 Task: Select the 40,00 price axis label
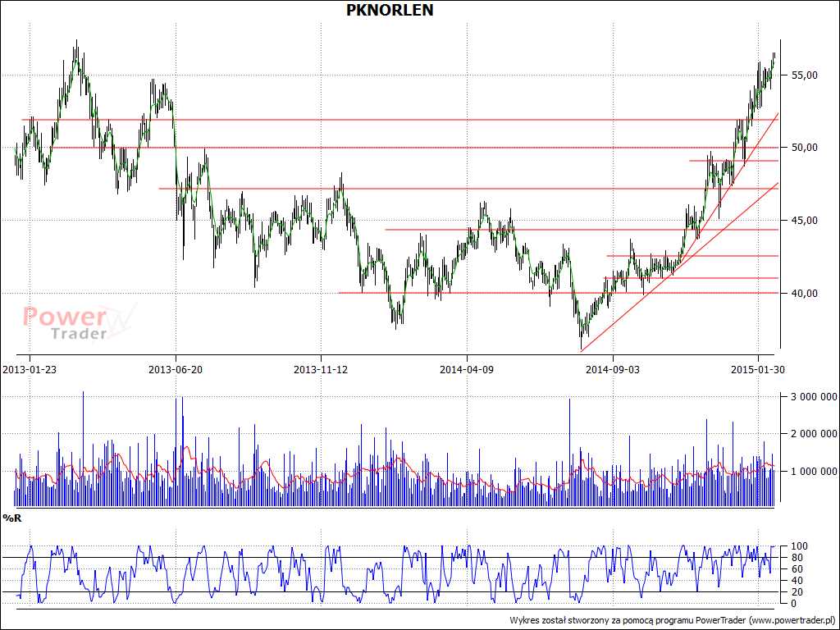point(805,293)
